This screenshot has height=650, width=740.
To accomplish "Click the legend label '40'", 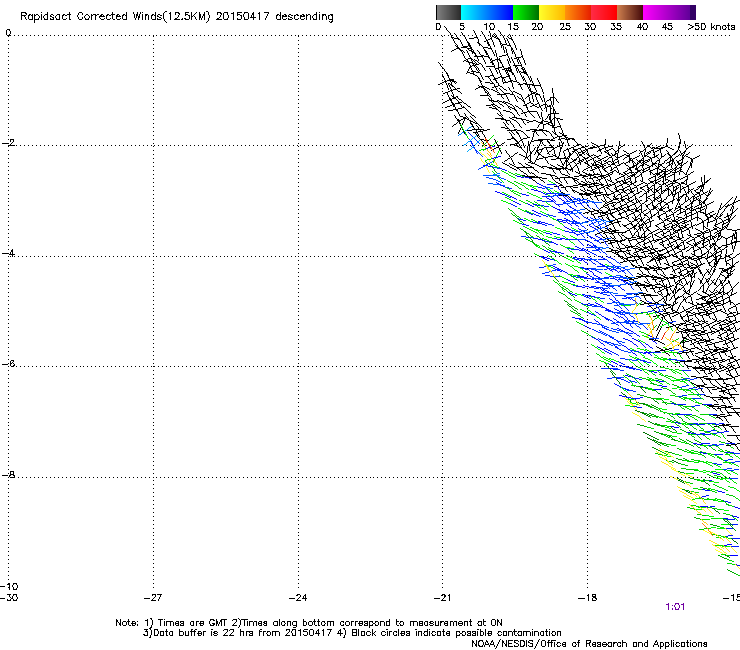I will (642, 27).
